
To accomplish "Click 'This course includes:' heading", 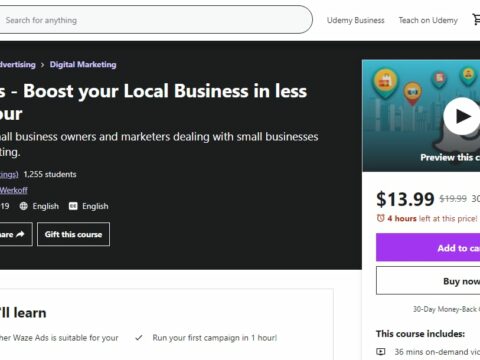I will pos(420,334).
